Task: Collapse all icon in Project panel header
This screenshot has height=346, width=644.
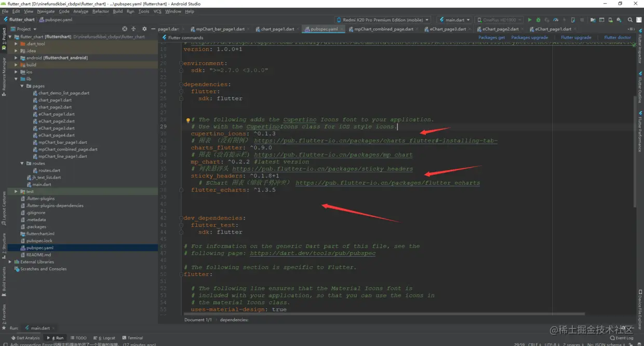Action: 133,29
